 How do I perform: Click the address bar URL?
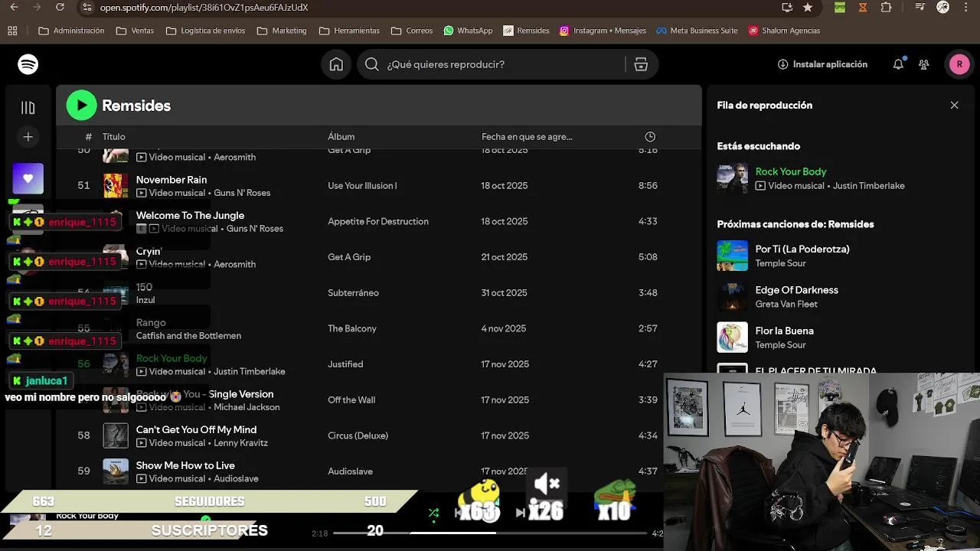tap(204, 8)
